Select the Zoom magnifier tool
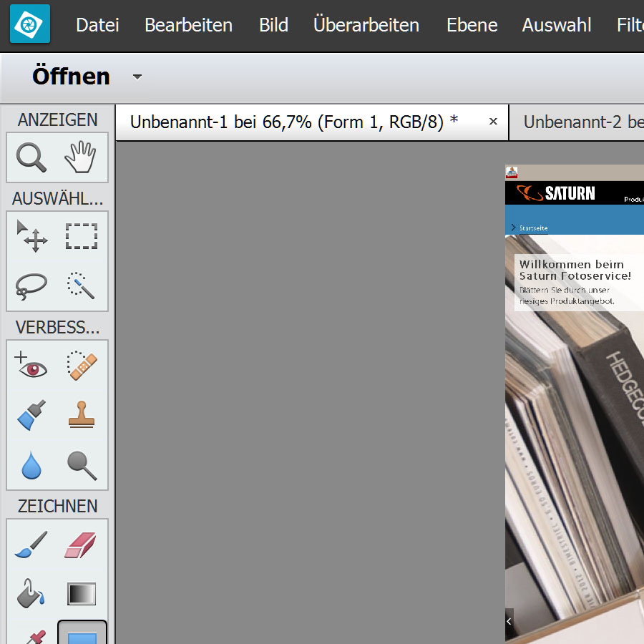 pyautogui.click(x=31, y=157)
